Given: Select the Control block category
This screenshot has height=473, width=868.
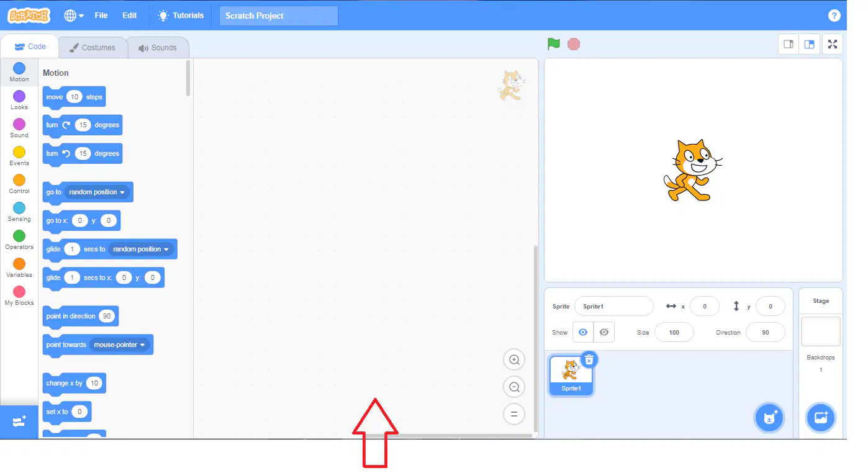Looking at the screenshot, I should click(x=19, y=184).
